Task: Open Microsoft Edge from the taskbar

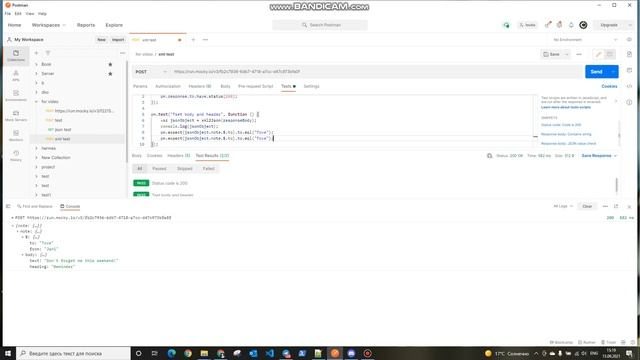Action: click(171, 353)
